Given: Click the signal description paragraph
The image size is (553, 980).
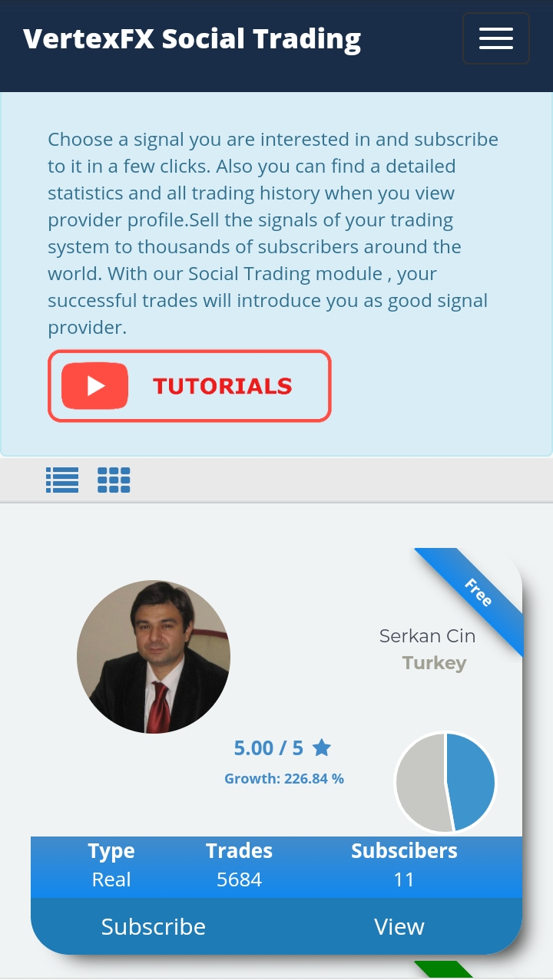Looking at the screenshot, I should tap(273, 233).
